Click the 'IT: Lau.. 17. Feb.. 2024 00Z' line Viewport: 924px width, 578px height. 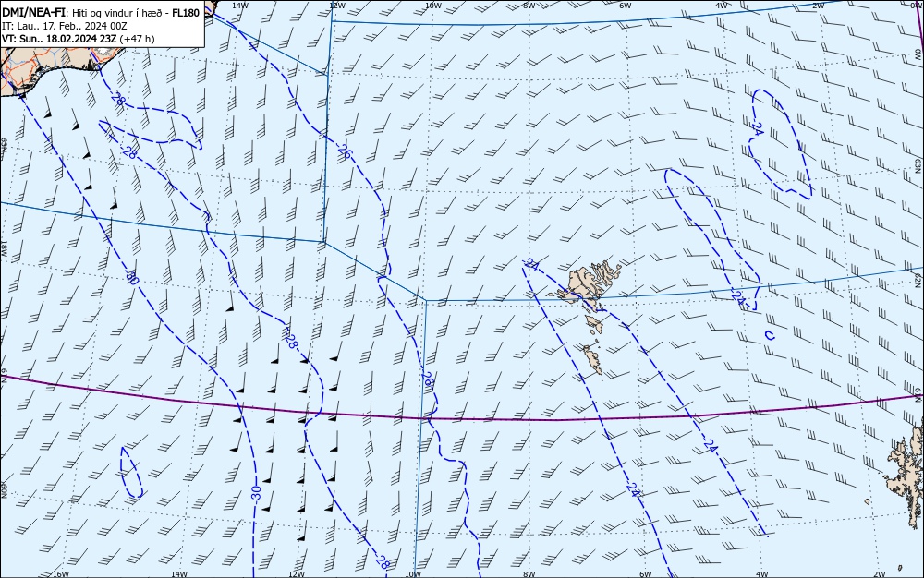coord(65,26)
